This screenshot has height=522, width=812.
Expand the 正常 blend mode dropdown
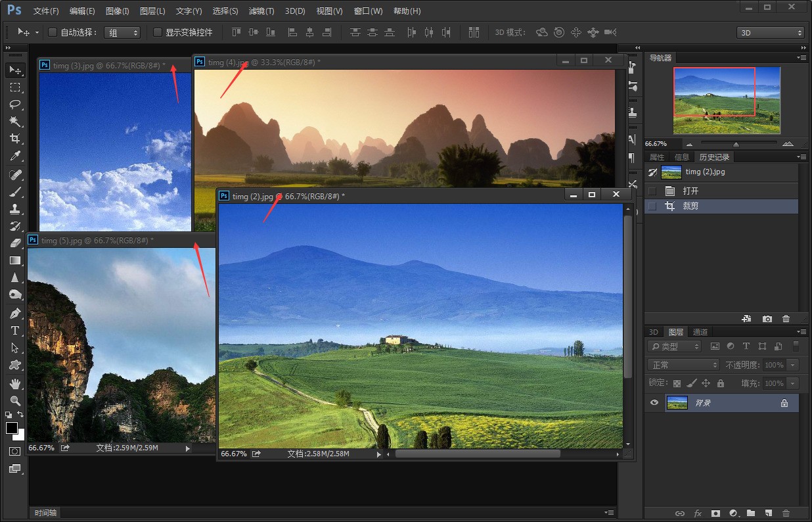coord(683,365)
